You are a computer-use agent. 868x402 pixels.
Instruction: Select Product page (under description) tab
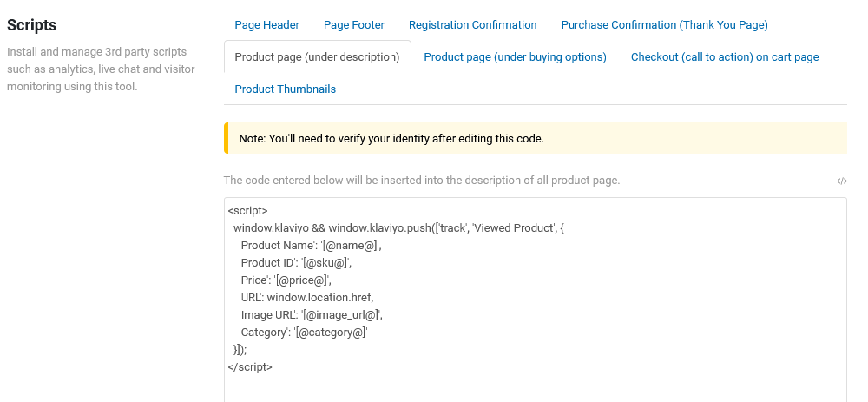pyautogui.click(x=317, y=57)
